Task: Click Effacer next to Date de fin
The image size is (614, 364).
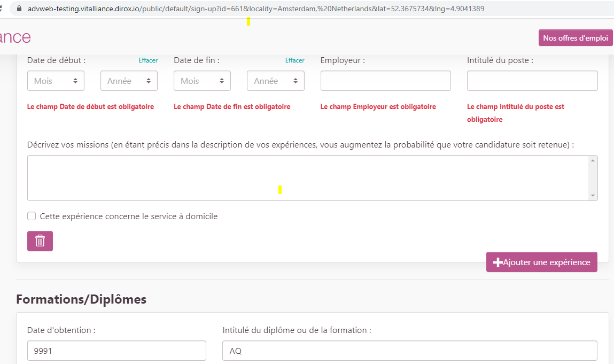Action: tap(294, 60)
